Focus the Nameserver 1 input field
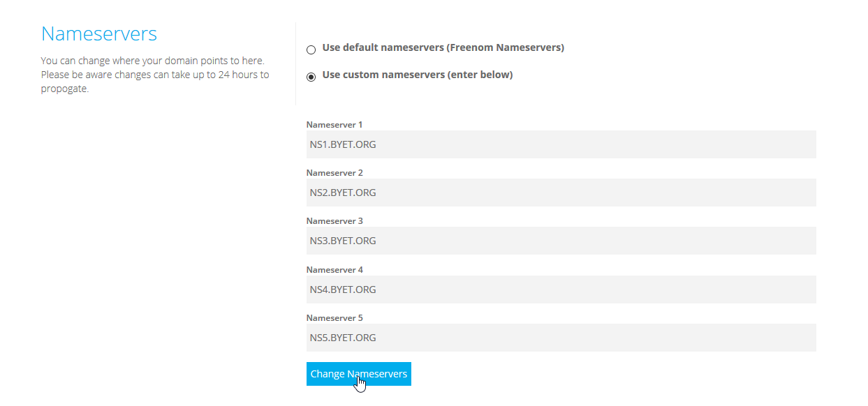Image resolution: width=868 pixels, height=406 pixels. pyautogui.click(x=561, y=144)
